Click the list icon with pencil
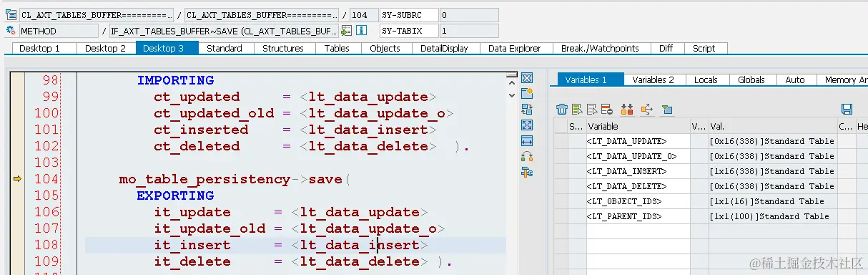 coord(592,109)
